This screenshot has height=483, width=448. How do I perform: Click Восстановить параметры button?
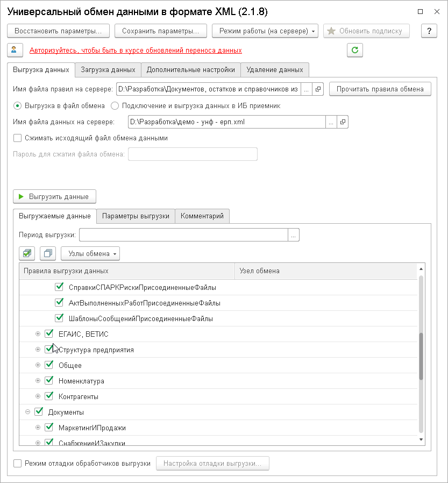(58, 31)
